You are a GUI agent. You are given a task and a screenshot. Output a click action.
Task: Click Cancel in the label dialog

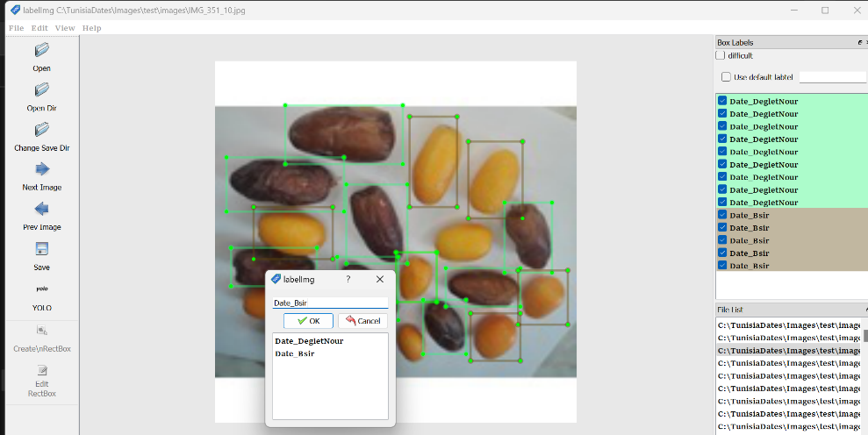tap(362, 321)
